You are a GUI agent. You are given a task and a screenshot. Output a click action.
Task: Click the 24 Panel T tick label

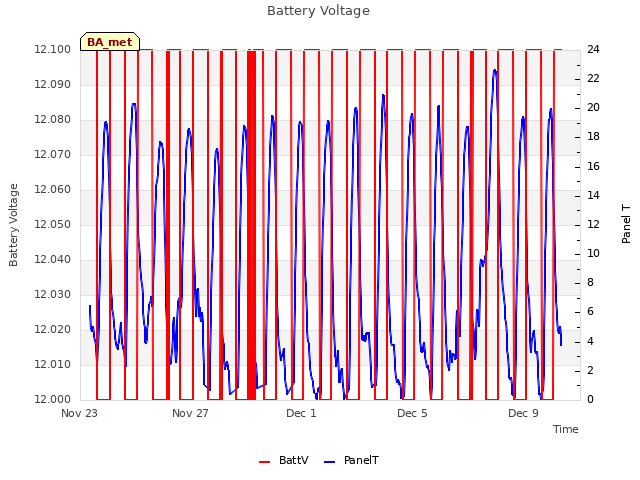(x=593, y=49)
